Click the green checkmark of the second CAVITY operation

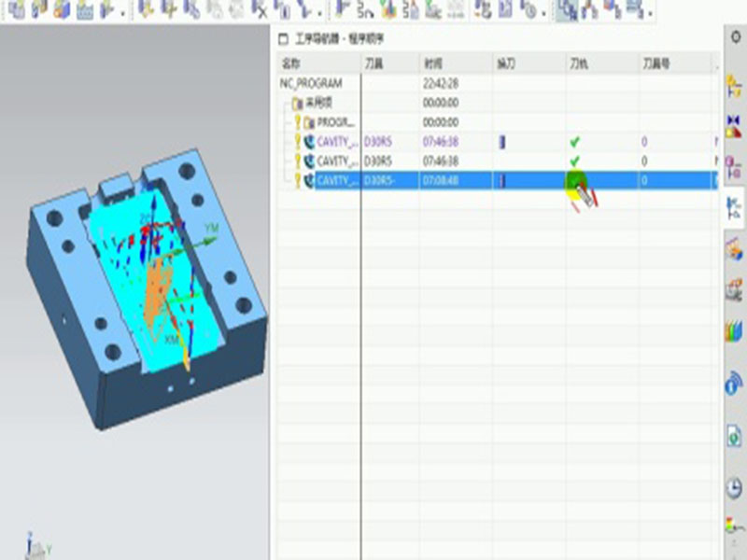[x=575, y=161]
